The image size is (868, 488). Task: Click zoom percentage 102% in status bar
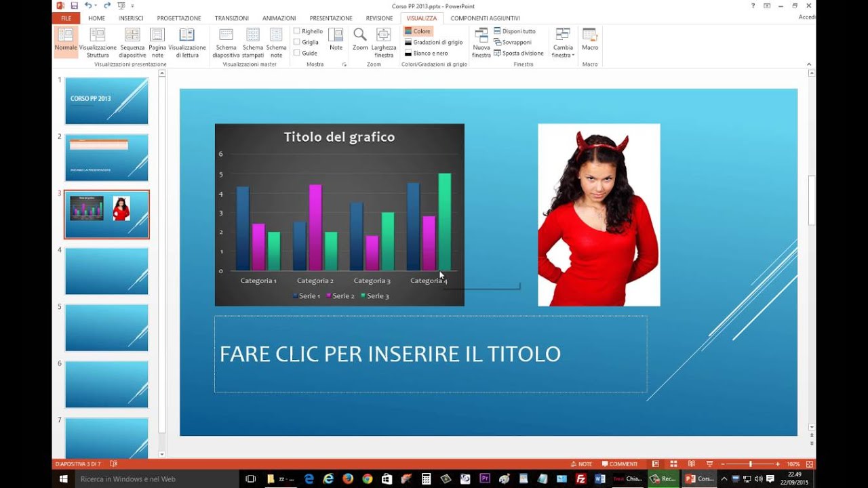pyautogui.click(x=793, y=464)
